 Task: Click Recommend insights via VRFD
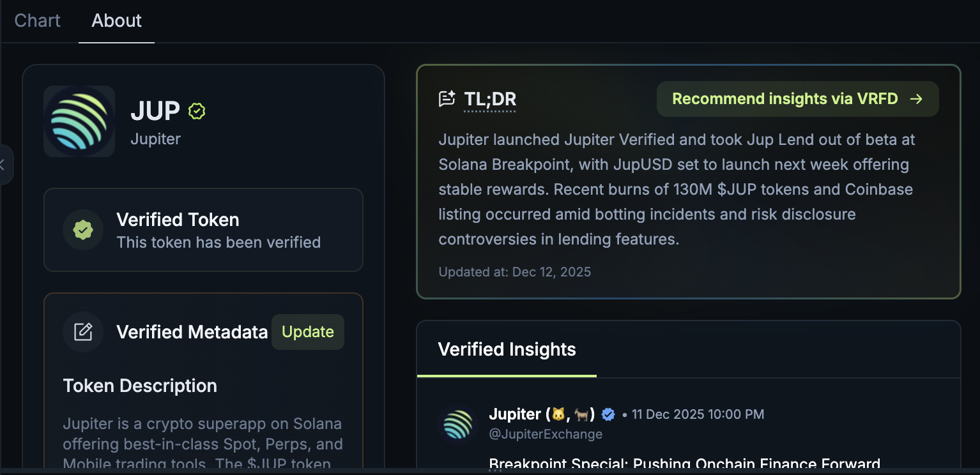(x=797, y=99)
